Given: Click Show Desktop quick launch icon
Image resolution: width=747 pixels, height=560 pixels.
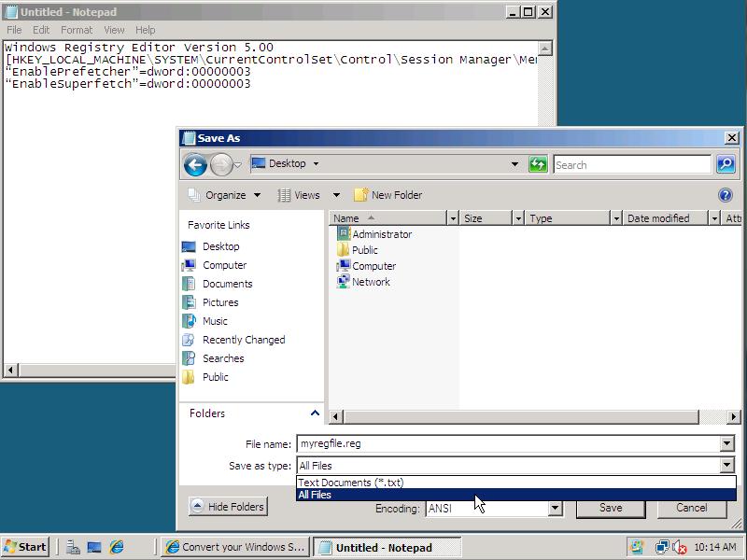Looking at the screenshot, I should click(94, 547).
